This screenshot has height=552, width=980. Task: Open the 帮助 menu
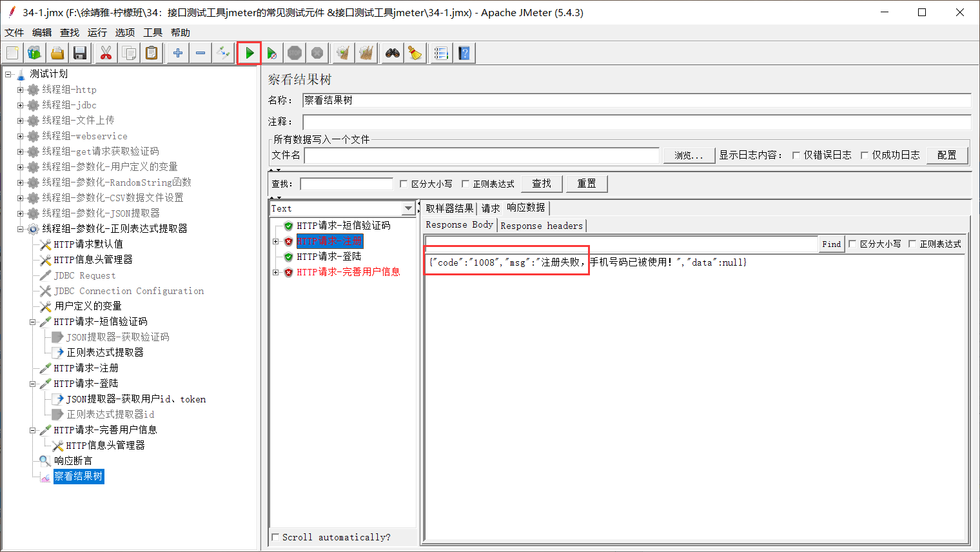pyautogui.click(x=180, y=32)
